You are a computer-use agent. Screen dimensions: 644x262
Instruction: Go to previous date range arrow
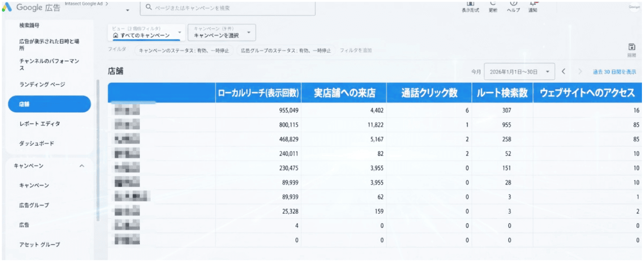click(x=564, y=72)
